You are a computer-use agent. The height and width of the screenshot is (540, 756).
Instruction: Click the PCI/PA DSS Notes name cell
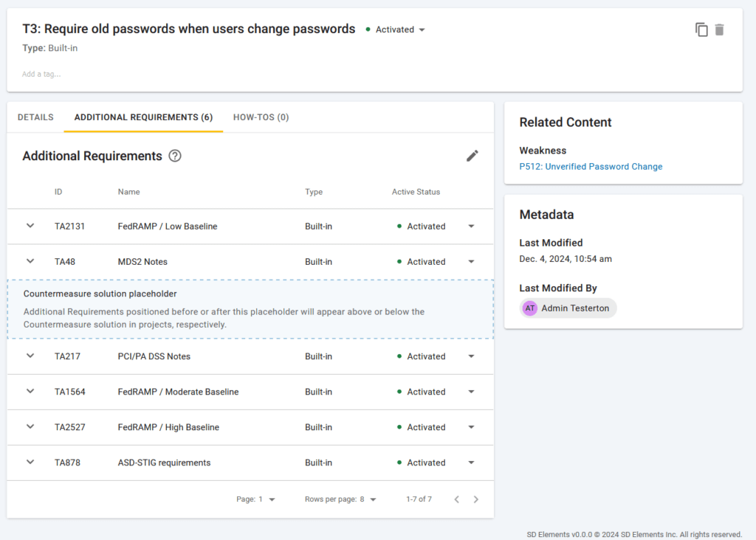click(154, 356)
